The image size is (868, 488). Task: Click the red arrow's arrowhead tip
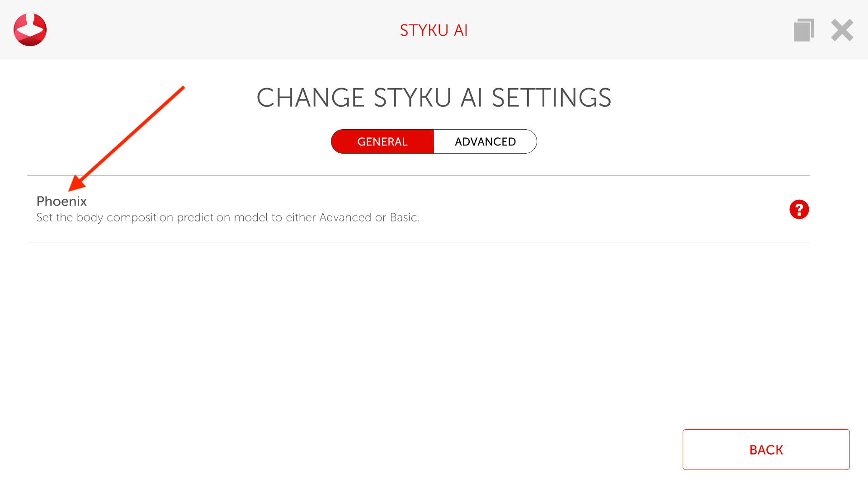(x=71, y=188)
